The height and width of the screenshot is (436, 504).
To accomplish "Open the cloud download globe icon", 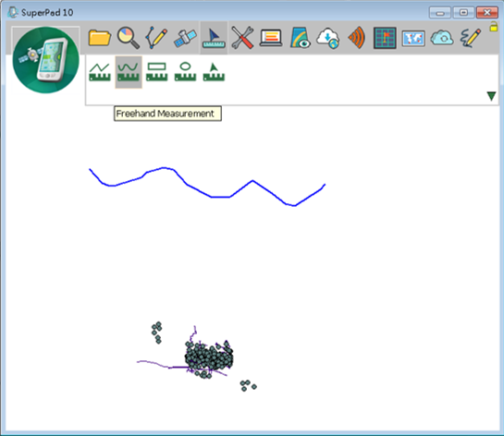I will [x=328, y=38].
